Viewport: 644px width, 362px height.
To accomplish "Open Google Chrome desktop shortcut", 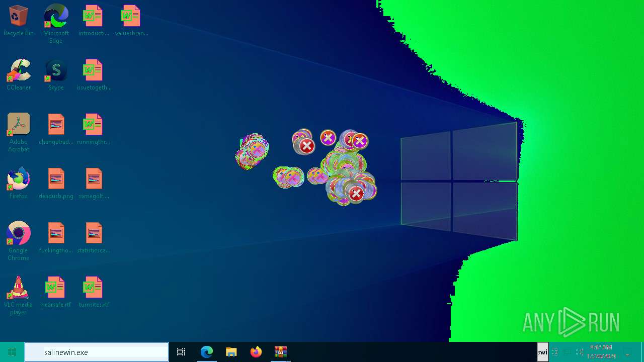I will 19,241.
